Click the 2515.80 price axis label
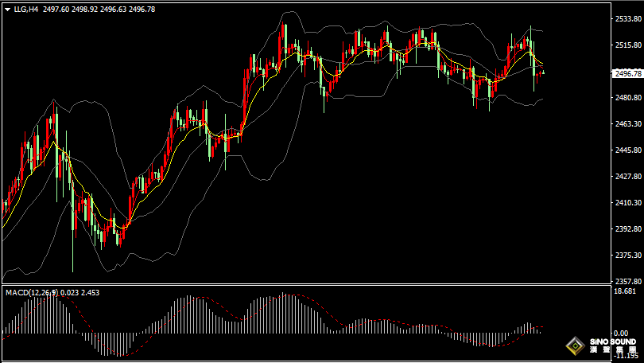Image resolution: width=644 pixels, height=363 pixels. point(627,45)
